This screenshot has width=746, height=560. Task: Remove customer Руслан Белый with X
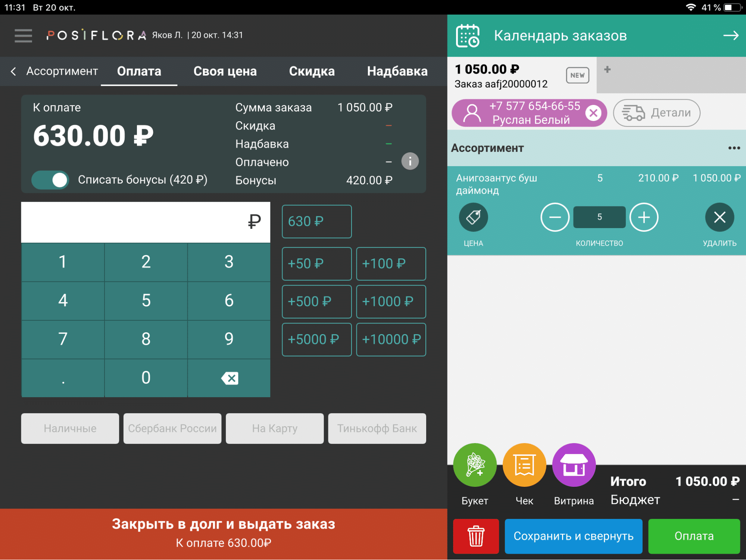tap(593, 113)
